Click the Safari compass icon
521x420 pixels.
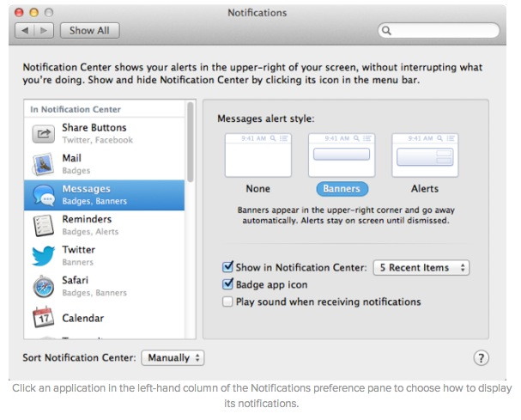44,287
